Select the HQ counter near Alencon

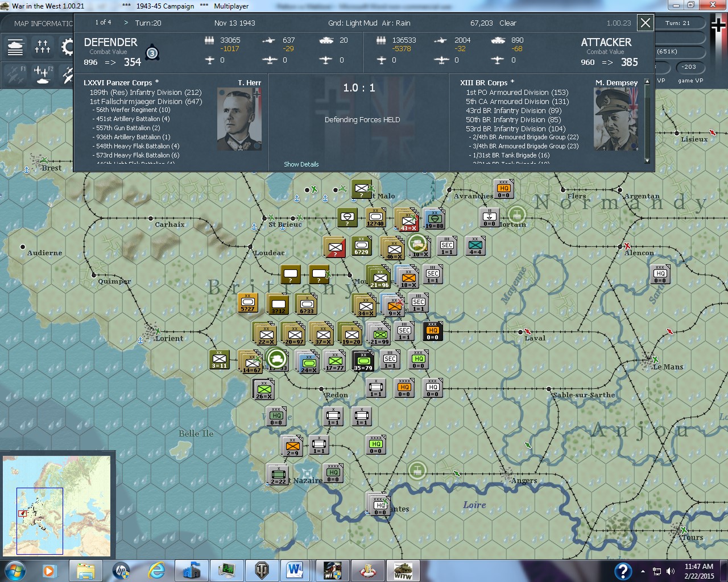click(660, 274)
